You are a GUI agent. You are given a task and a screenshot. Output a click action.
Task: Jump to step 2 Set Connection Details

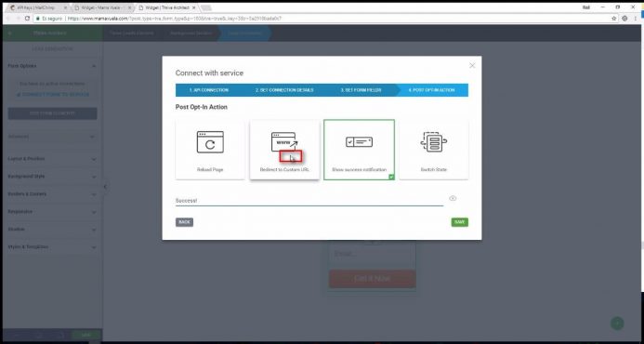pyautogui.click(x=284, y=90)
